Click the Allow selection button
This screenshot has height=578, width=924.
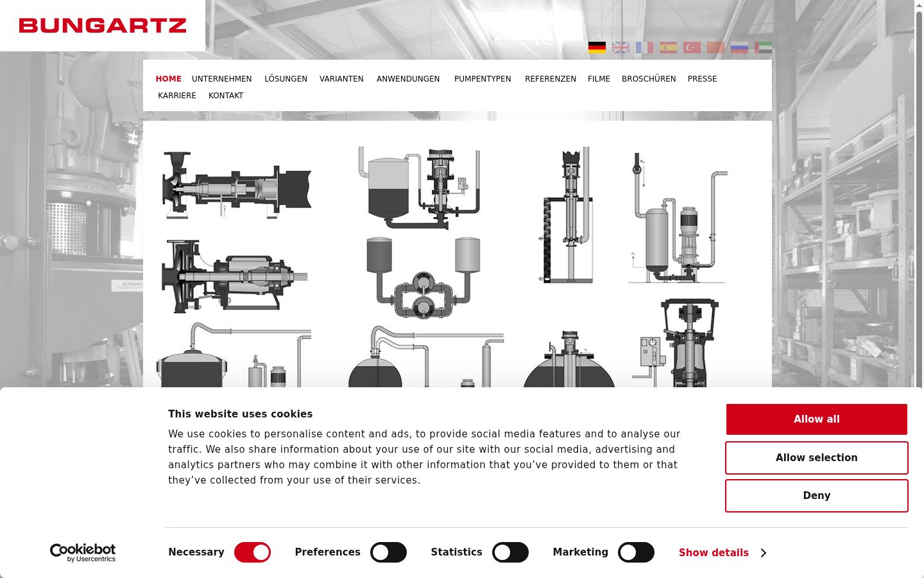[817, 458]
